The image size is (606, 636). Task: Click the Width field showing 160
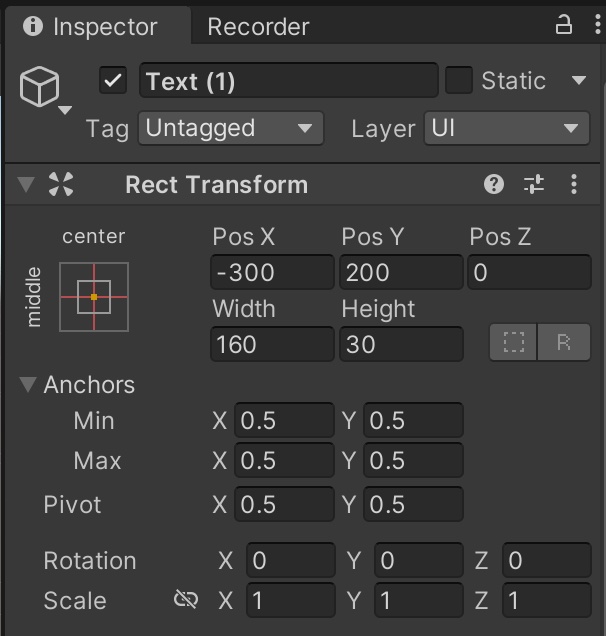tap(272, 344)
